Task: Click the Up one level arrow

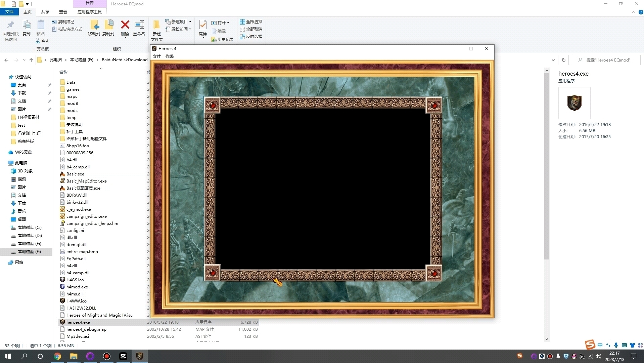Action: pos(31,60)
